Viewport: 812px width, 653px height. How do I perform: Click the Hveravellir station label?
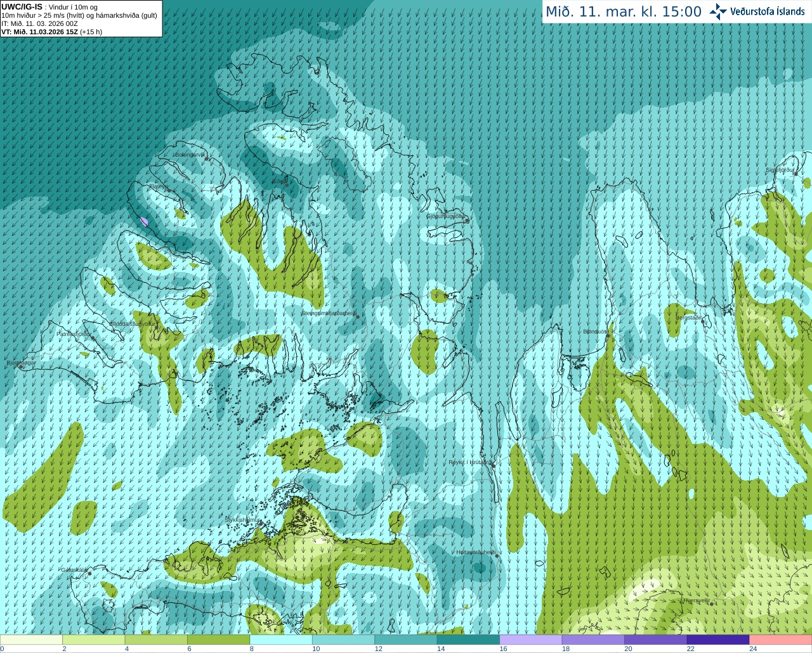pos(697,600)
